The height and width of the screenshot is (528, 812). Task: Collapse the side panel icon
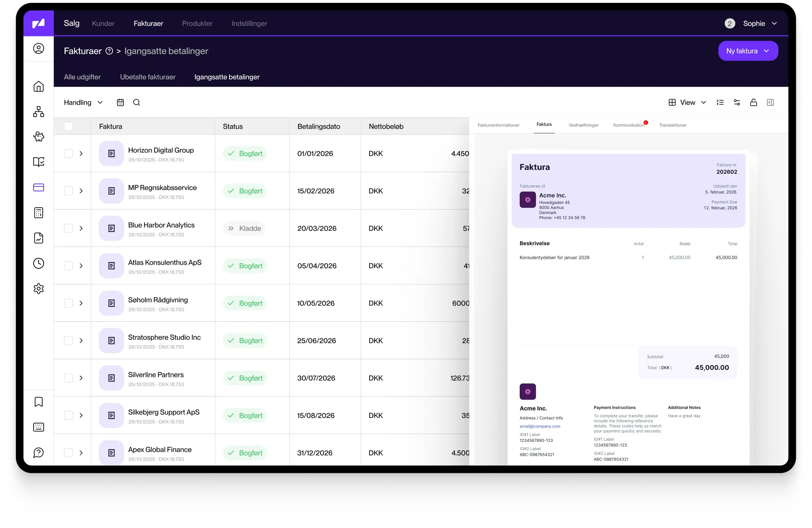770,102
